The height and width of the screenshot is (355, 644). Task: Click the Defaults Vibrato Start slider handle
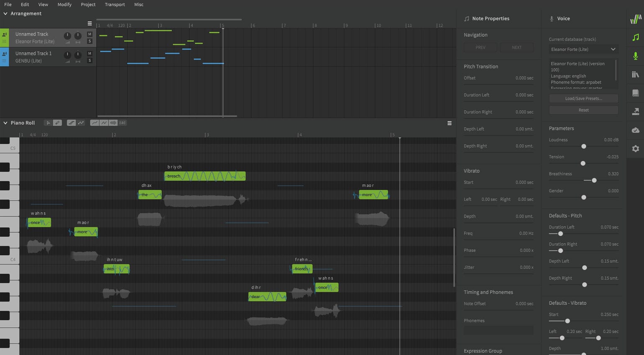[567, 321]
